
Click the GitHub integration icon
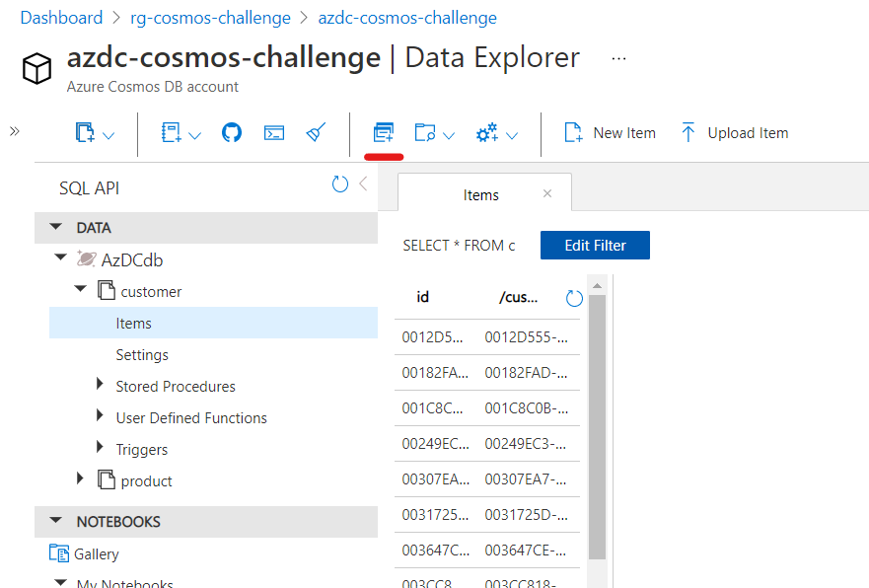pyautogui.click(x=231, y=131)
